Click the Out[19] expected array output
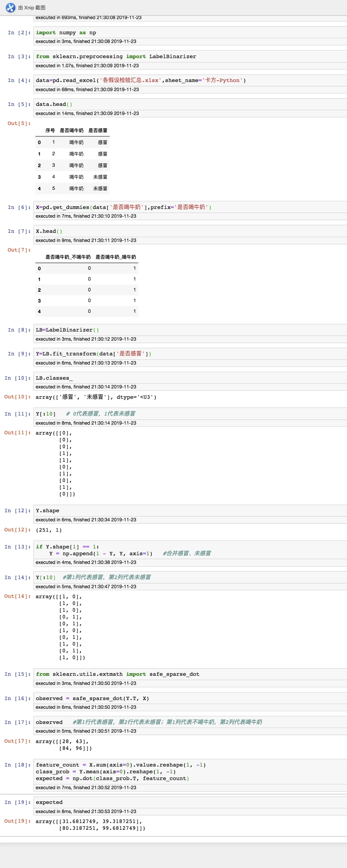347x868 pixels. (x=90, y=824)
